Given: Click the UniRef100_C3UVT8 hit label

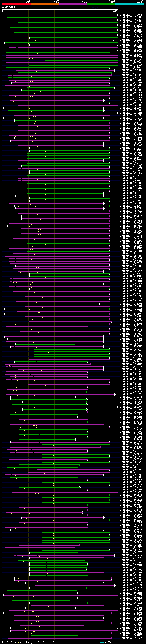Looking at the screenshot, I should [x=131, y=349].
